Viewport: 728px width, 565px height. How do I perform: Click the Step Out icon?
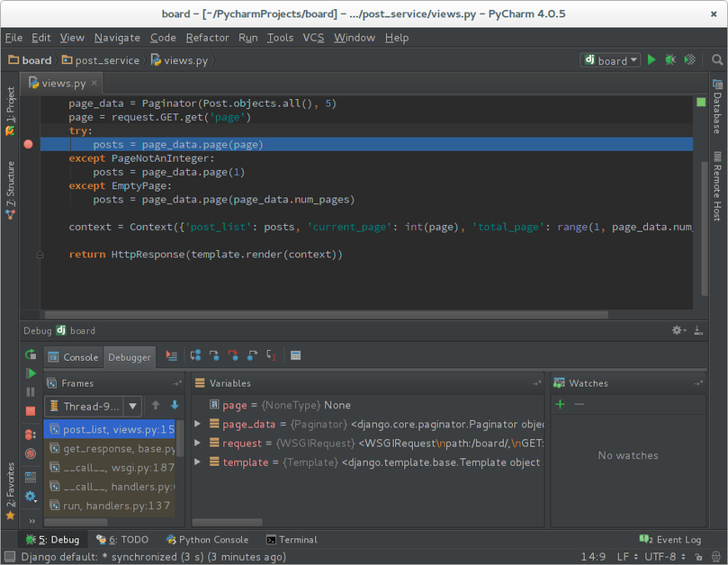coord(252,355)
